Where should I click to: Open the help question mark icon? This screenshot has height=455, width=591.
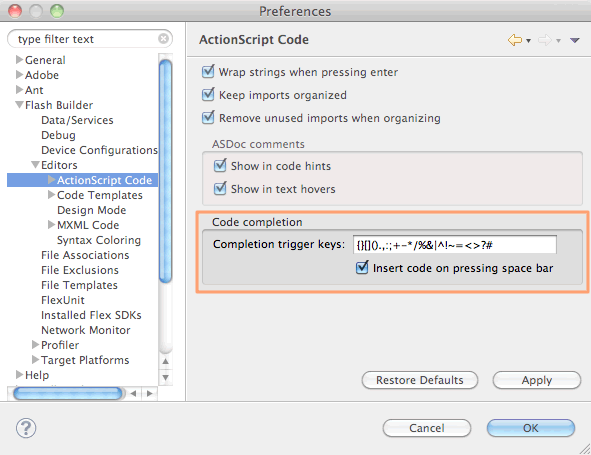[26, 428]
